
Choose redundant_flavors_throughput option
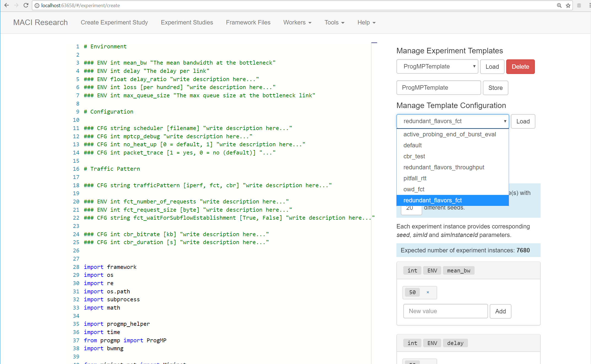pyautogui.click(x=444, y=167)
